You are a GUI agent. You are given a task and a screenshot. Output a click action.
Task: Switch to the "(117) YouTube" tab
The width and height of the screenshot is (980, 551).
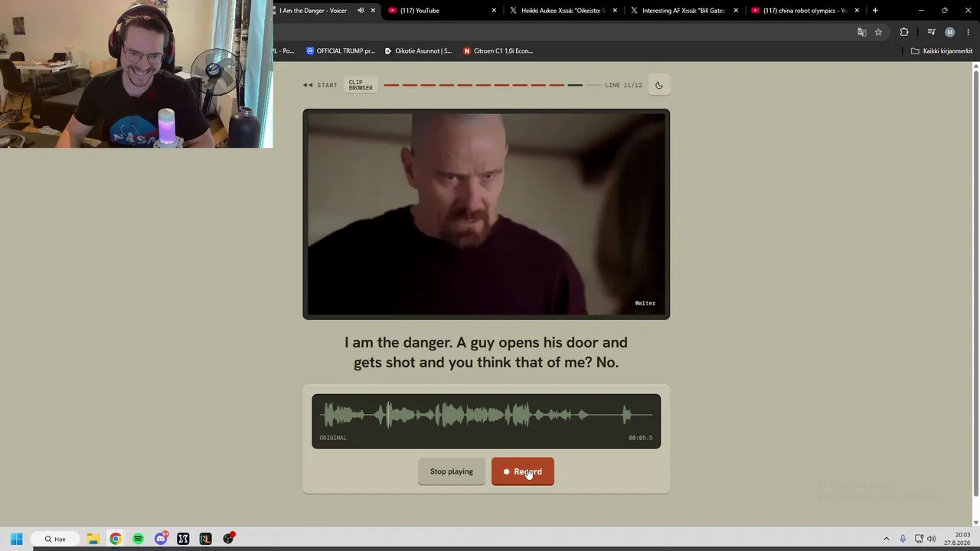(440, 11)
